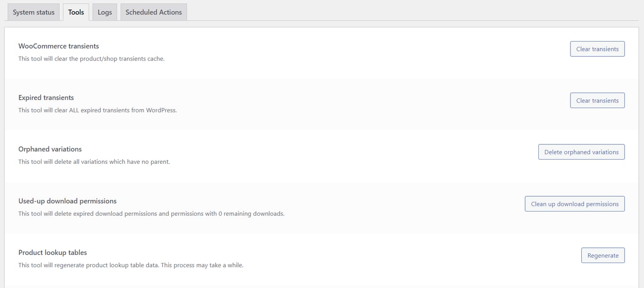Switch to the System status tab
The image size is (644, 288).
[x=33, y=12]
